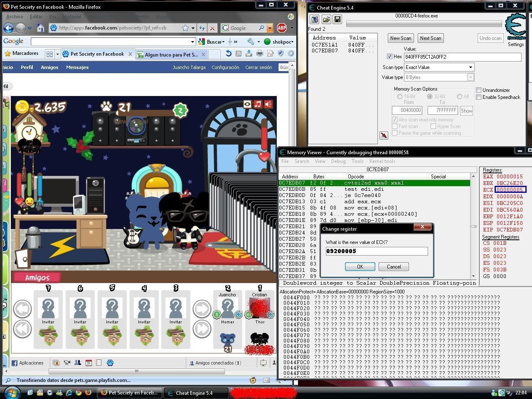Jump to first friends with double-left arrow
Viewport: 532px width, 399px height.
tap(22, 329)
